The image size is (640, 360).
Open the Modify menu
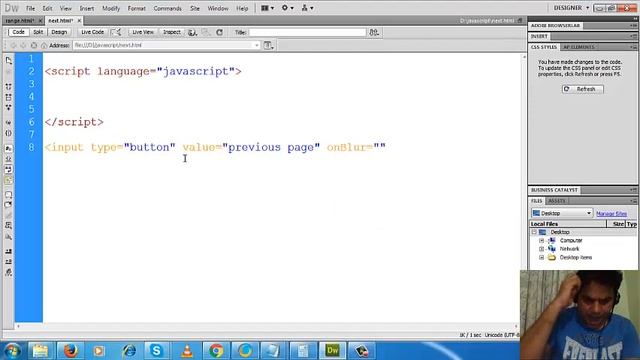[111, 8]
